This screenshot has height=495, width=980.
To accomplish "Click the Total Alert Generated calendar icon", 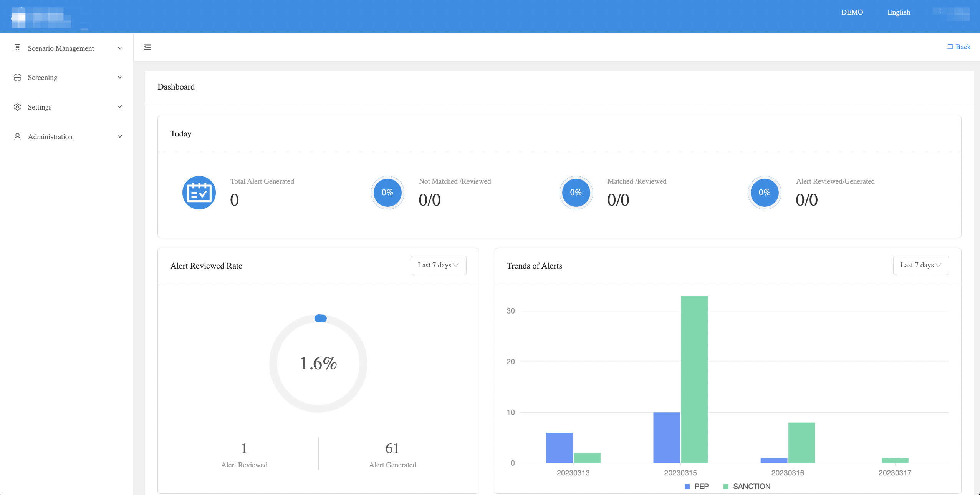I will 199,193.
